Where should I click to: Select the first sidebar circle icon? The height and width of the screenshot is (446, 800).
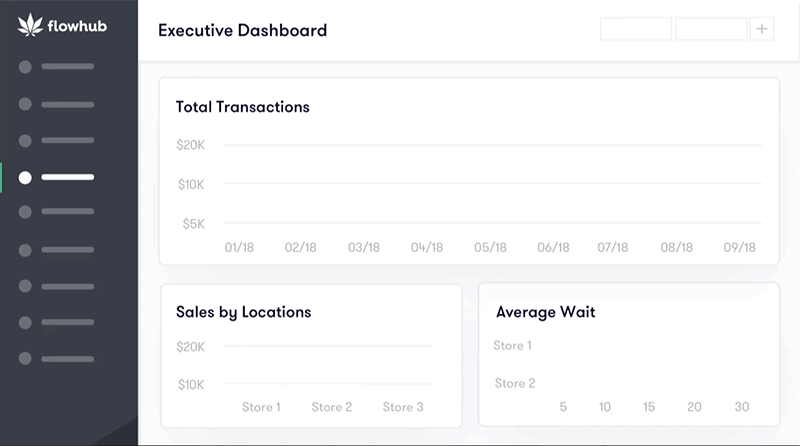25,67
